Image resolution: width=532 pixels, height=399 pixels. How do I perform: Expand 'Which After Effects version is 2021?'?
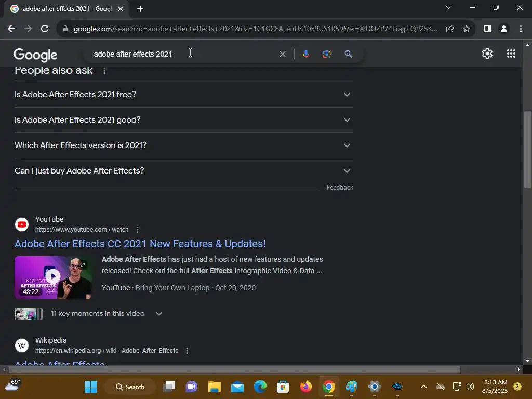pos(183,145)
